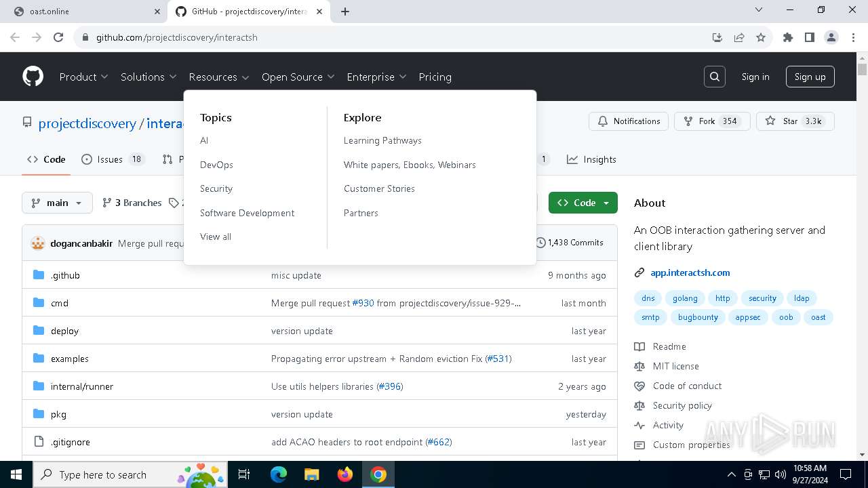Image resolution: width=868 pixels, height=488 pixels.
Task: Open the Code of conduct link
Action: click(x=687, y=386)
